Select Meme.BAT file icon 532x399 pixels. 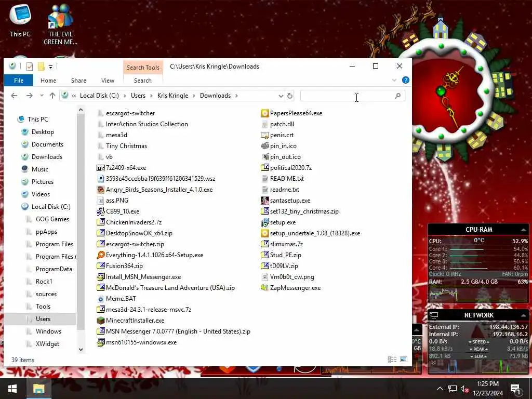point(100,299)
